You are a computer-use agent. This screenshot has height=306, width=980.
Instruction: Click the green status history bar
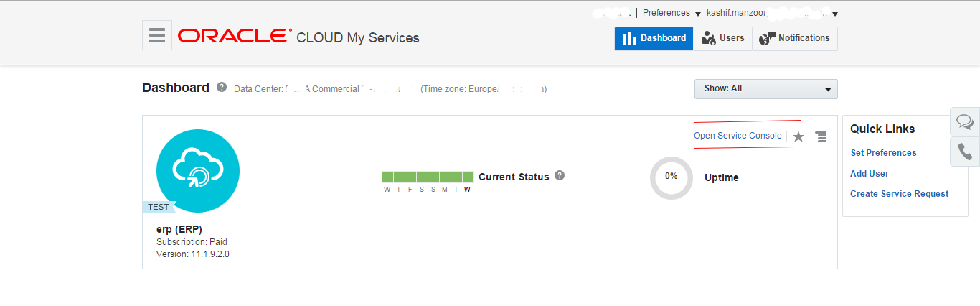pos(428,177)
